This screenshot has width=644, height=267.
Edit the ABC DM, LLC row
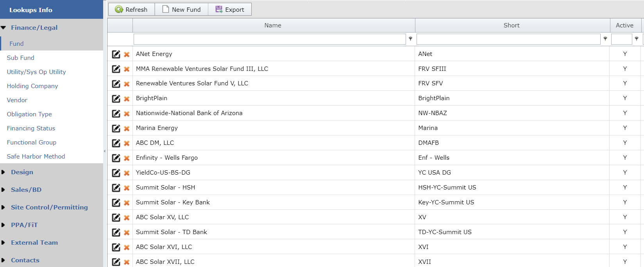[x=116, y=143]
